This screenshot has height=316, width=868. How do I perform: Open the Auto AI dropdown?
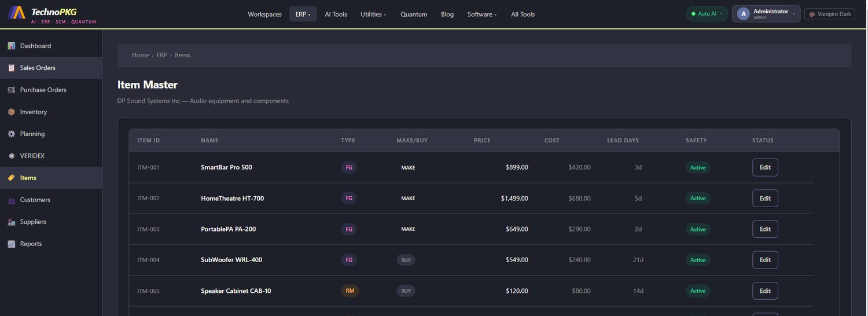(x=707, y=14)
